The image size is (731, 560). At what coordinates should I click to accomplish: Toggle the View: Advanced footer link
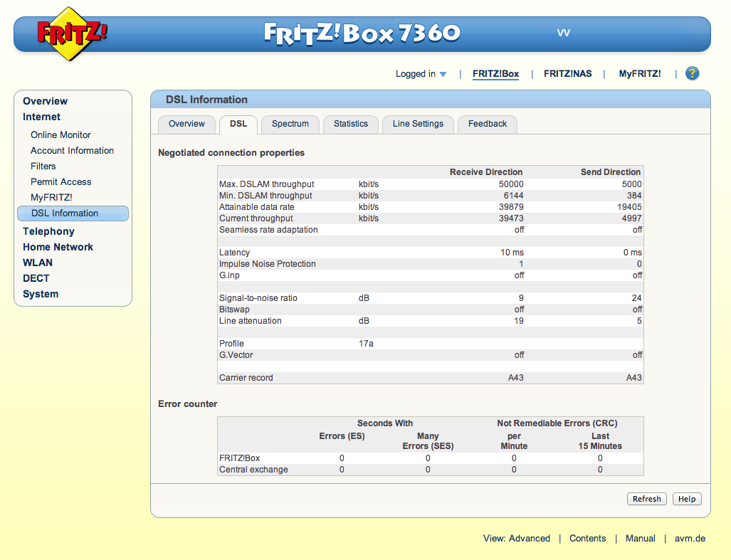[x=516, y=539]
